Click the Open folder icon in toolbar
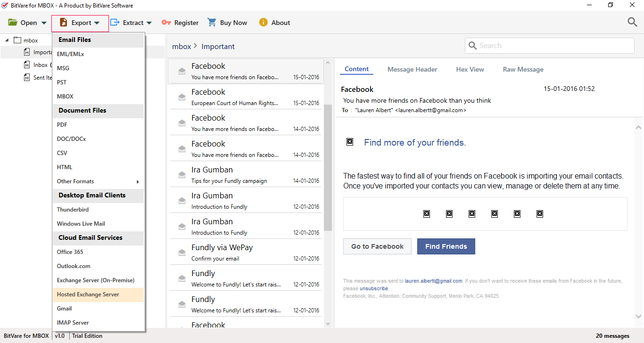Image resolution: width=644 pixels, height=343 pixels. (13, 23)
